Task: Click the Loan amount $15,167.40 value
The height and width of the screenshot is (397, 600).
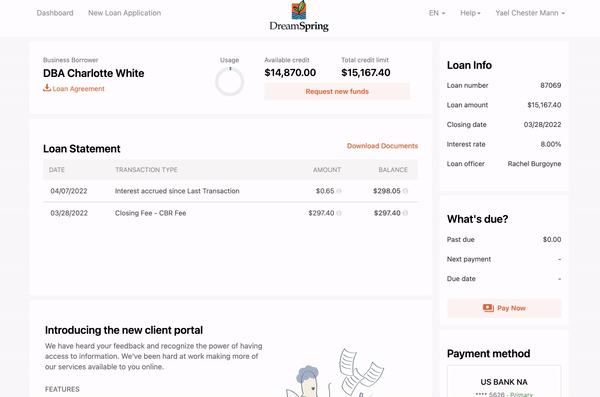Action: [544, 105]
